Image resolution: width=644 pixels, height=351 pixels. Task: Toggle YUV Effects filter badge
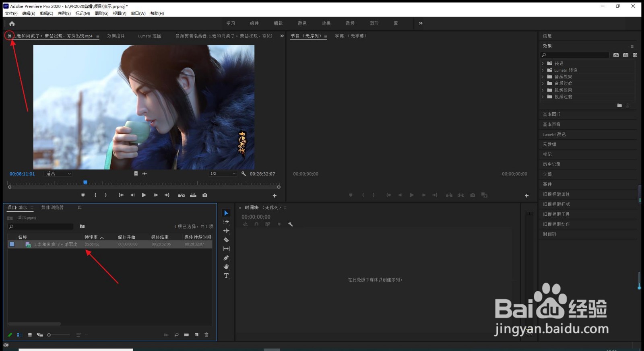(x=635, y=55)
